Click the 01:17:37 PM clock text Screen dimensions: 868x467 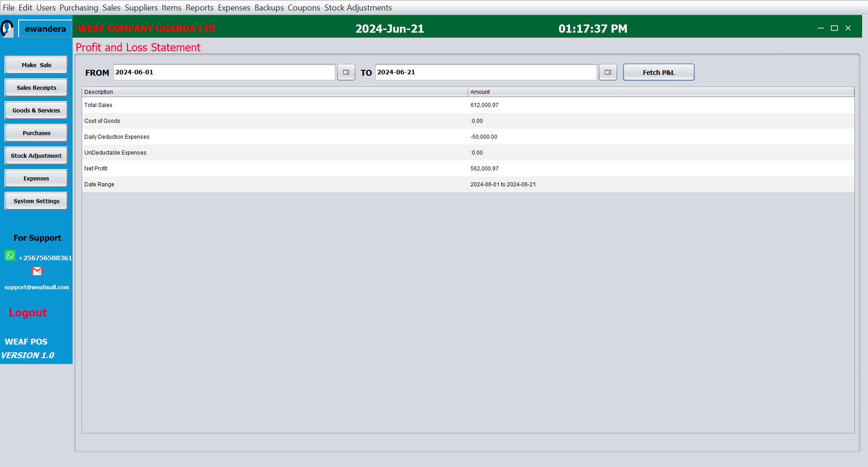[593, 29]
